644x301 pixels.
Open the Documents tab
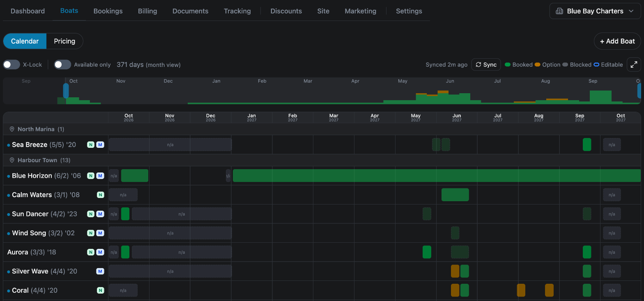tap(190, 11)
